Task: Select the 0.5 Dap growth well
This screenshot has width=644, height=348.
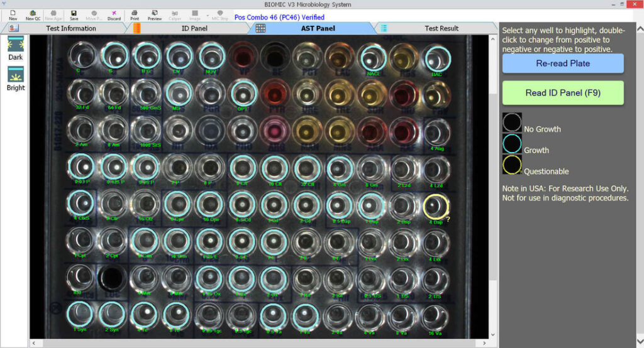Action: [x=339, y=205]
